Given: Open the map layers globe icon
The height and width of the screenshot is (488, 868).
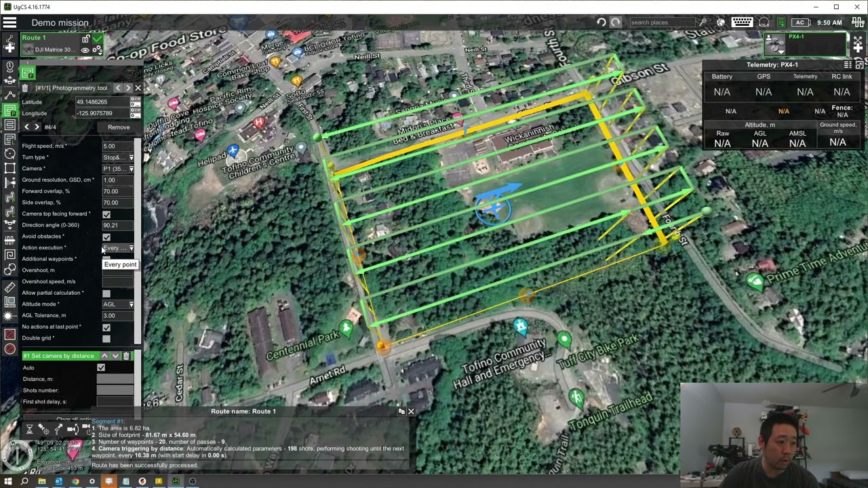Looking at the screenshot, I should click(x=721, y=22).
